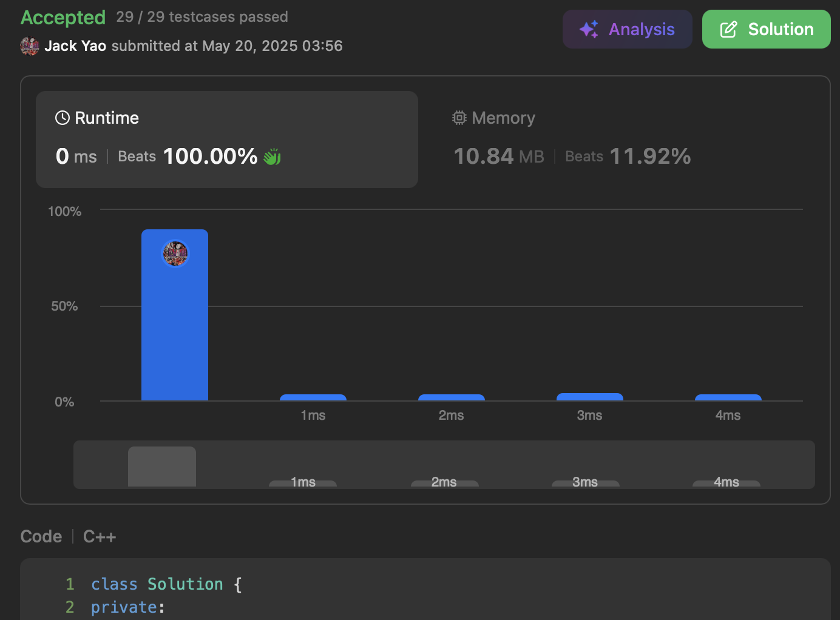The width and height of the screenshot is (840, 620).
Task: Click the "11.92%" memory beats value
Action: pyautogui.click(x=650, y=157)
